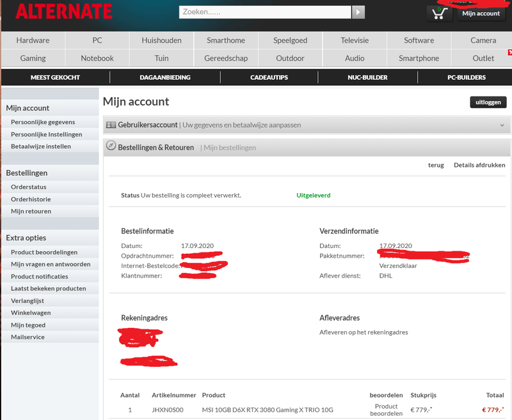The image size is (512, 420).
Task: Open the shopping cart icon
Action: (440, 13)
